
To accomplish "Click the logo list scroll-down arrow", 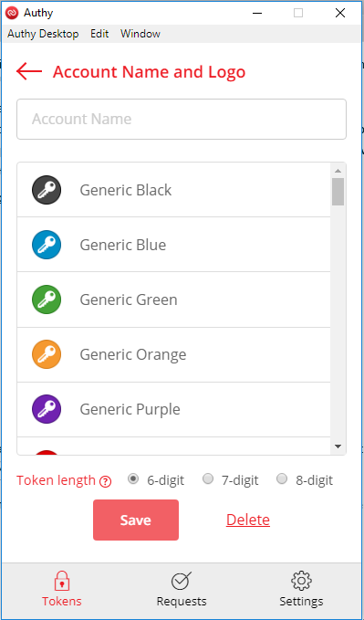I will (338, 447).
